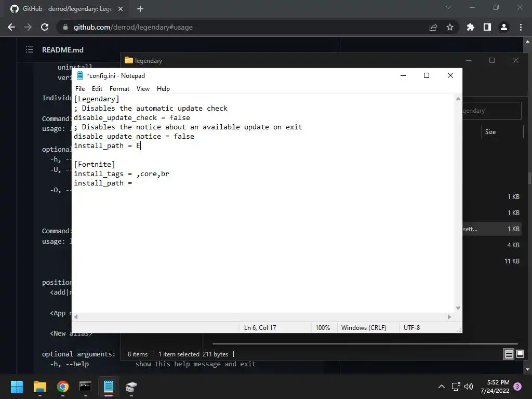Select the Explorer file row sized 11 KB
This screenshot has width=532, height=399.
pos(492,261)
